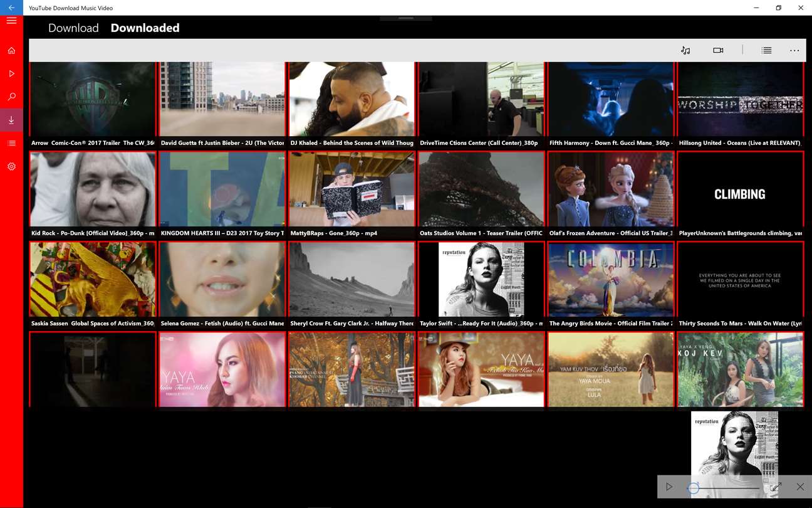The image size is (812, 508).
Task: Open Olaf's Frozen Adventure trailer
Action: click(611, 195)
